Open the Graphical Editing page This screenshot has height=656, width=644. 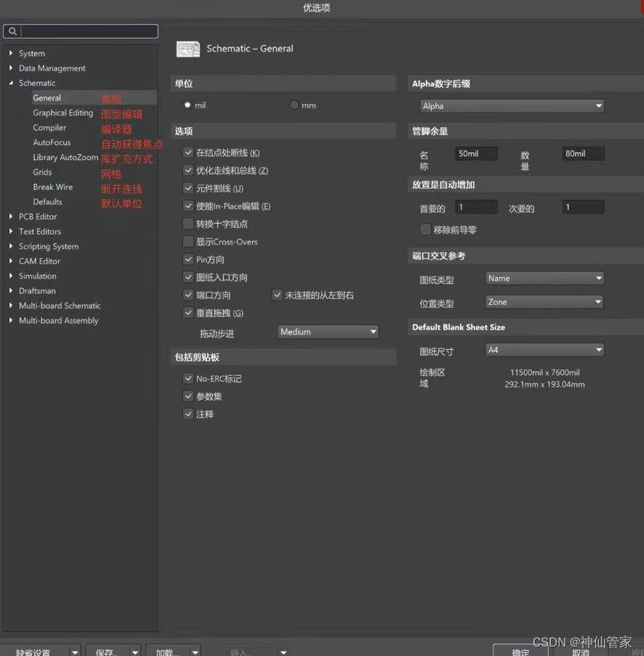63,113
